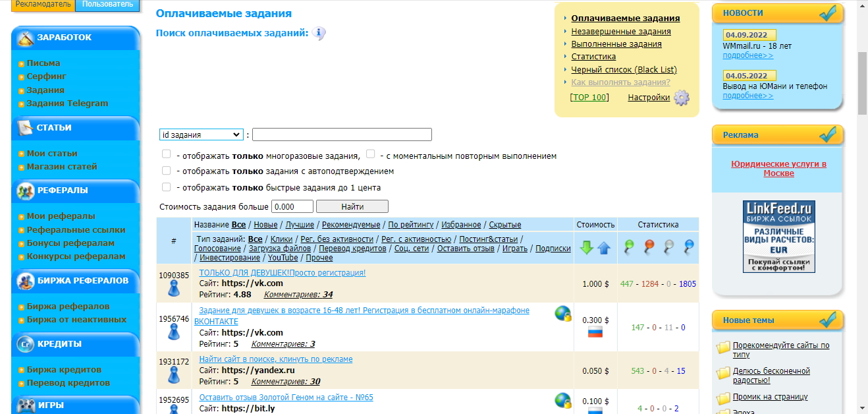Click the checkmark icon in НОВОСТИ header
The width and height of the screenshot is (868, 414).
click(x=828, y=13)
